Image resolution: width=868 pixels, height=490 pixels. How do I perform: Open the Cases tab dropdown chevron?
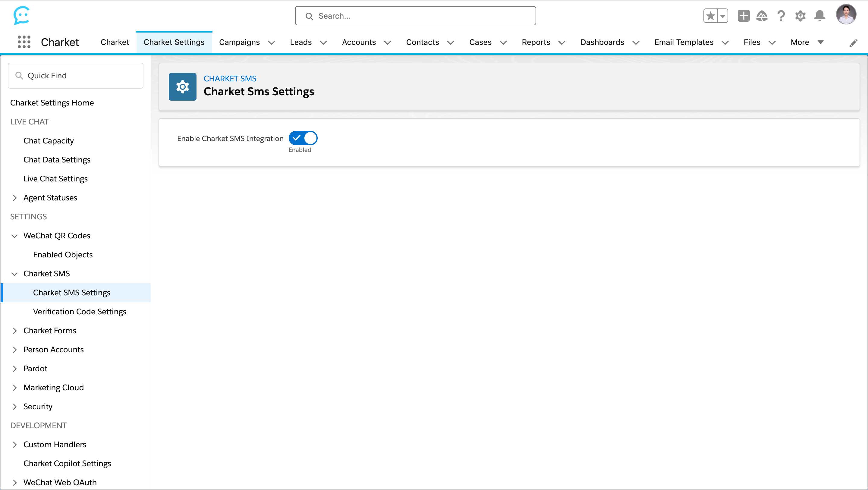[503, 42]
